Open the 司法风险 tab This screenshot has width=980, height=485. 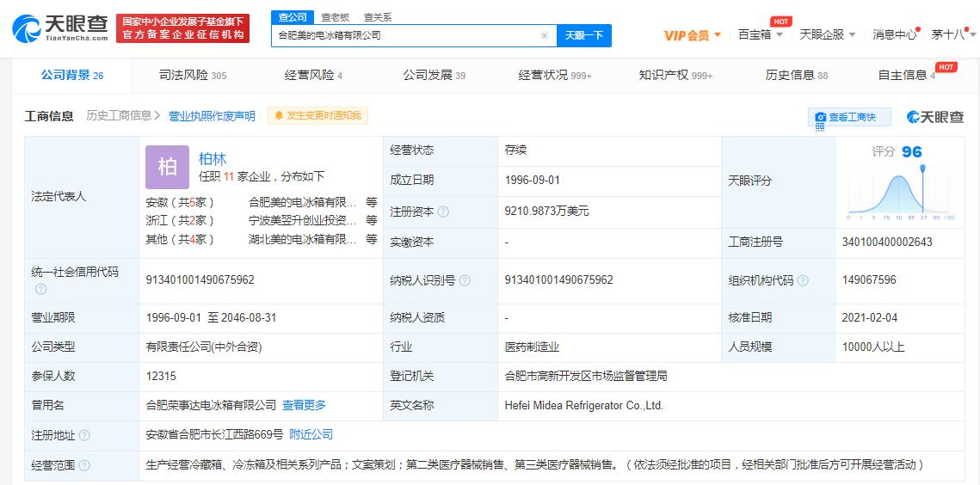(193, 76)
